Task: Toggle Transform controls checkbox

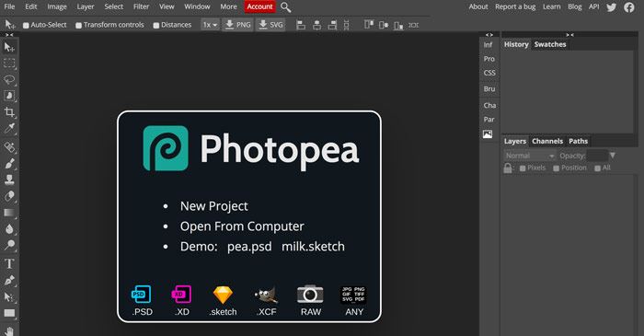Action: click(x=78, y=26)
